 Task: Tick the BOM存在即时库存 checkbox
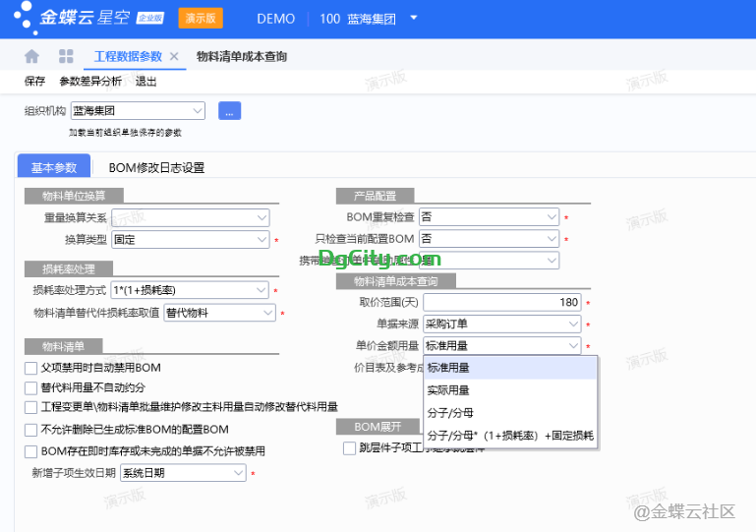30,451
